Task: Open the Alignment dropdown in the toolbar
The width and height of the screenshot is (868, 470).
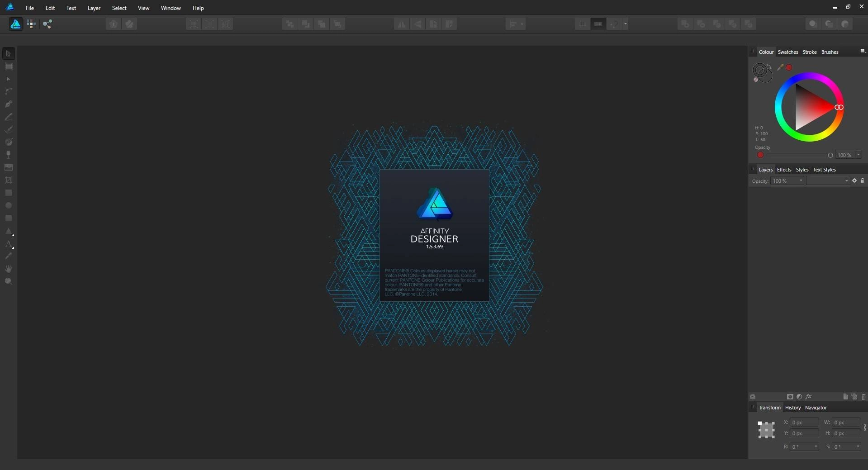Action: click(515, 24)
